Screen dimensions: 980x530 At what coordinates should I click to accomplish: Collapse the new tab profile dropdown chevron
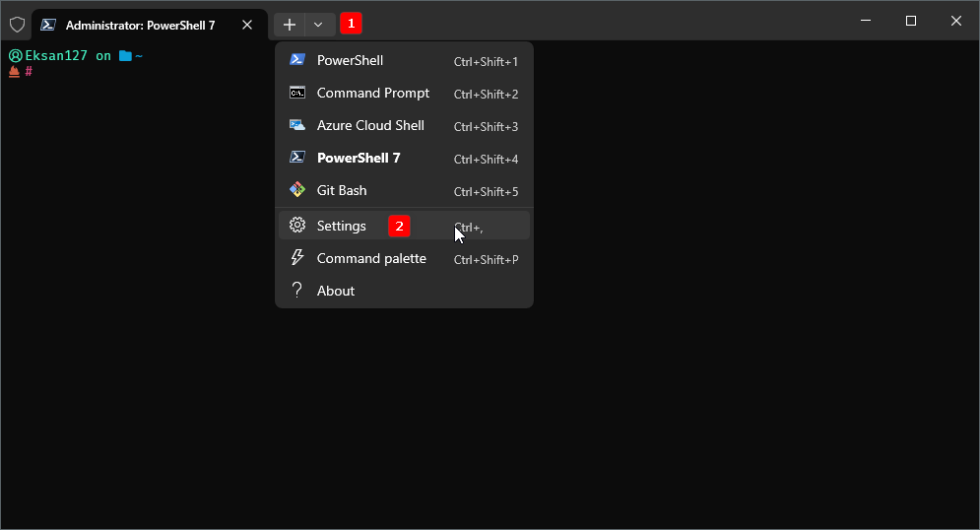tap(318, 25)
